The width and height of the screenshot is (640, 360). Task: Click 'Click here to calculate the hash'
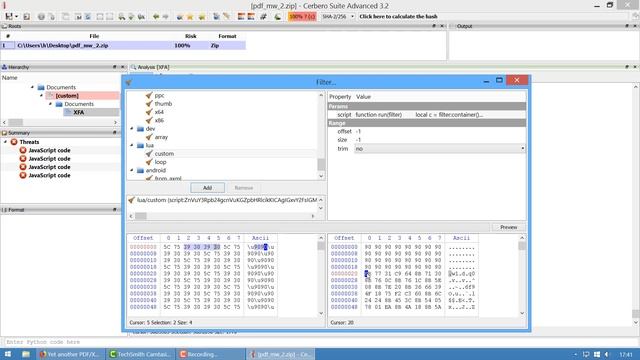(398, 16)
